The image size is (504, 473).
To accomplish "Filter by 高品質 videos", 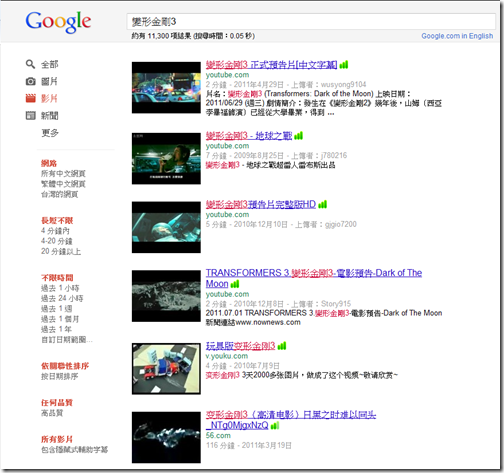I will tap(52, 413).
